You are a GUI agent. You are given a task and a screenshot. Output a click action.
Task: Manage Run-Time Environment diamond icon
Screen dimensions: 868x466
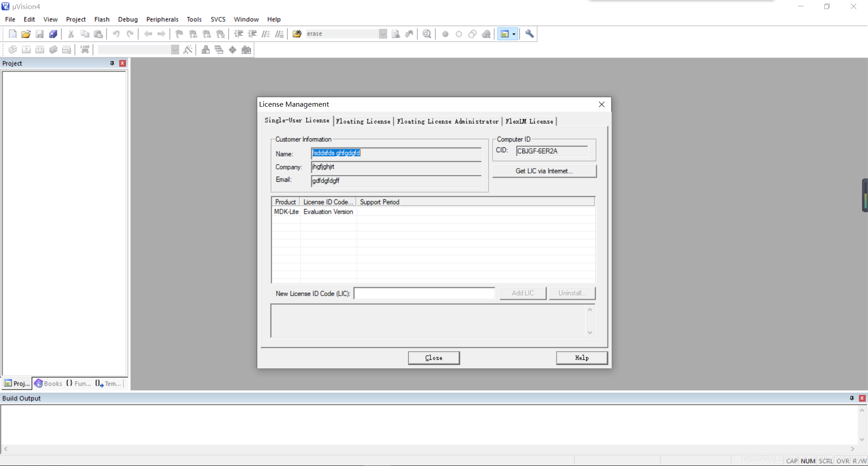232,50
